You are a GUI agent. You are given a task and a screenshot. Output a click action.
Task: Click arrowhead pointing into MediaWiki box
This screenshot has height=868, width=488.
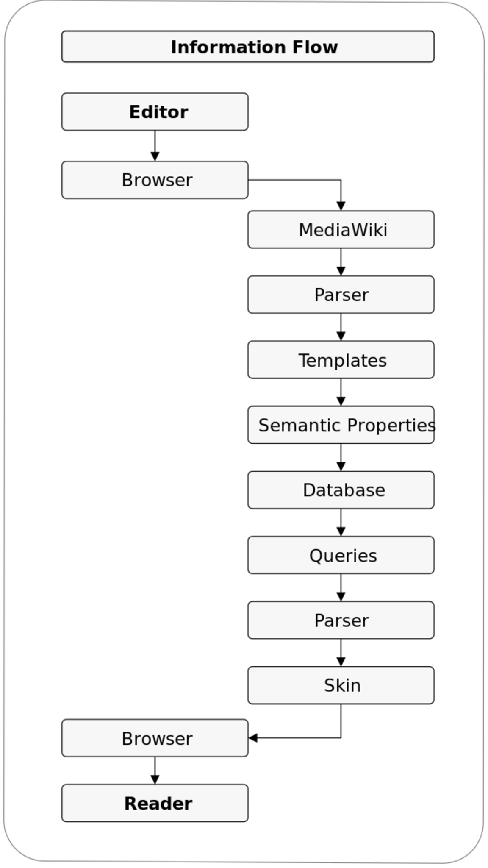click(341, 206)
